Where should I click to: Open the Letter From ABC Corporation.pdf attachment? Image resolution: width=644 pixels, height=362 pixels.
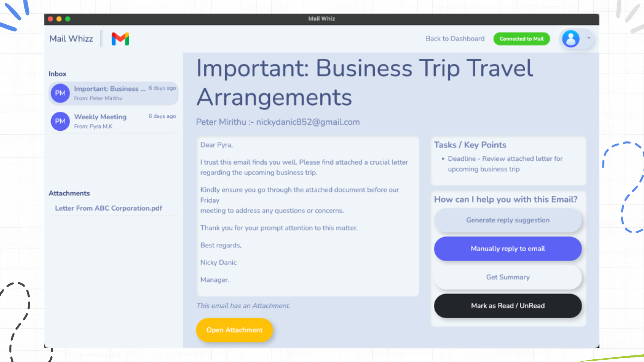109,208
